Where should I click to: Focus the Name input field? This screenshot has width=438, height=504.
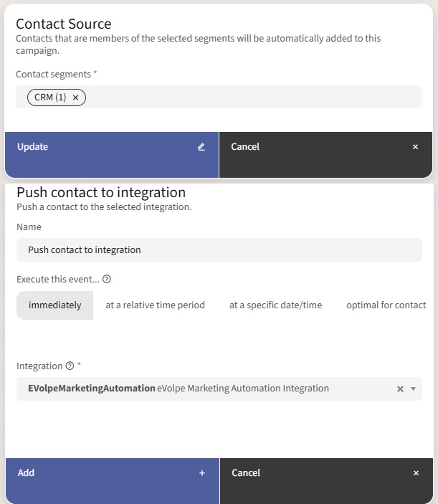(219, 249)
